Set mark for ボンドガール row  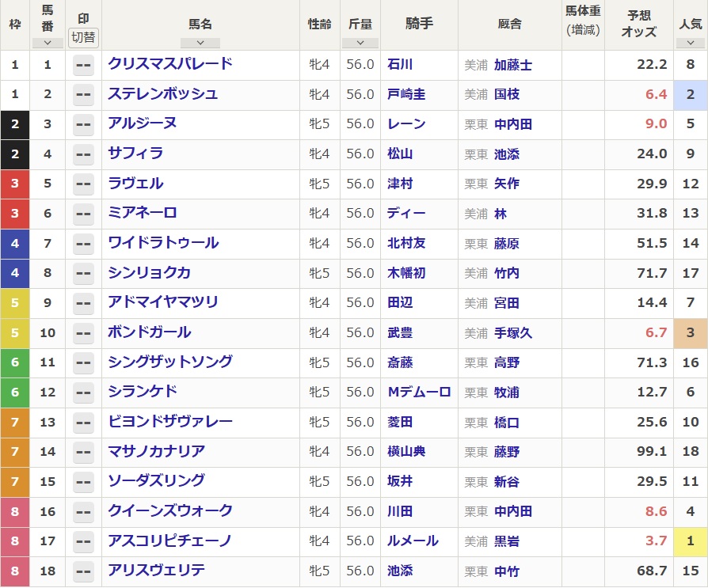coord(83,333)
